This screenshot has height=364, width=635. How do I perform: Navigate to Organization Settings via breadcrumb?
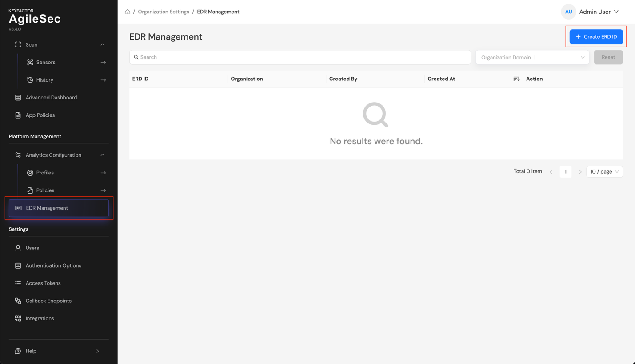point(164,12)
